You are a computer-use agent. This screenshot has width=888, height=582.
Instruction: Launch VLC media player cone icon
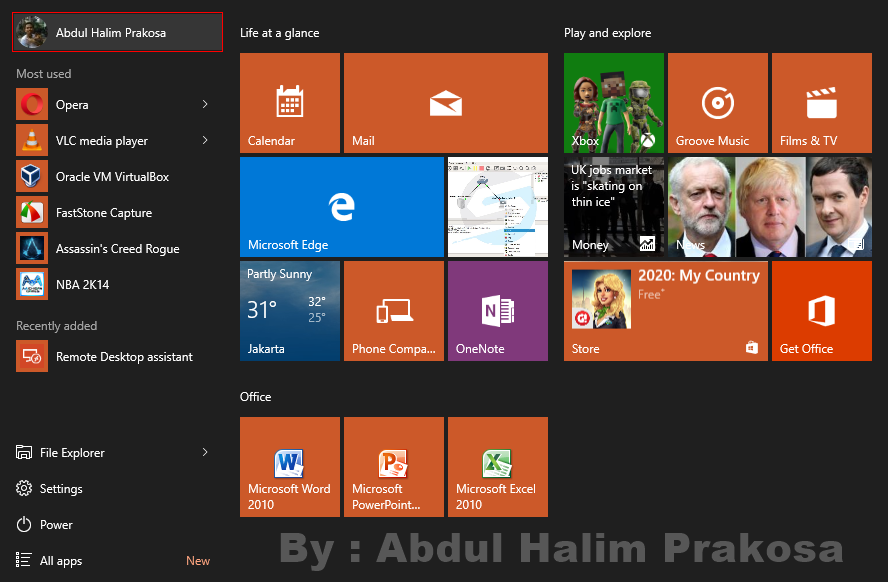pos(32,140)
